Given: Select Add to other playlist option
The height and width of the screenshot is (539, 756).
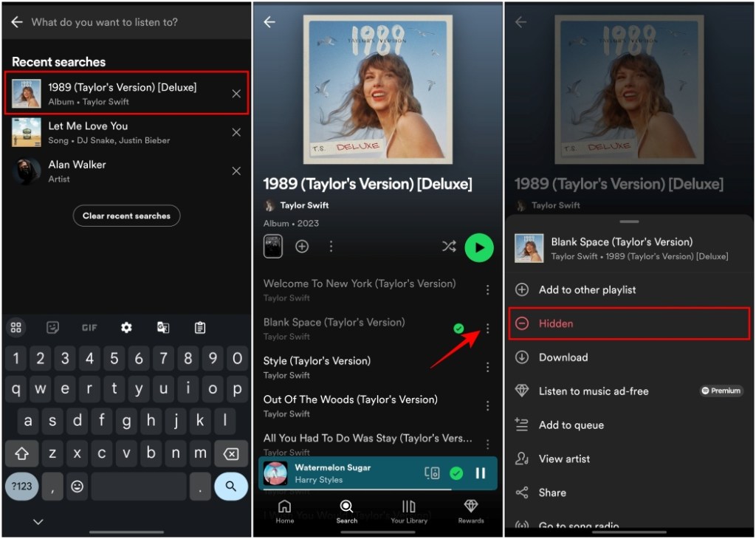Looking at the screenshot, I should pos(629,289).
